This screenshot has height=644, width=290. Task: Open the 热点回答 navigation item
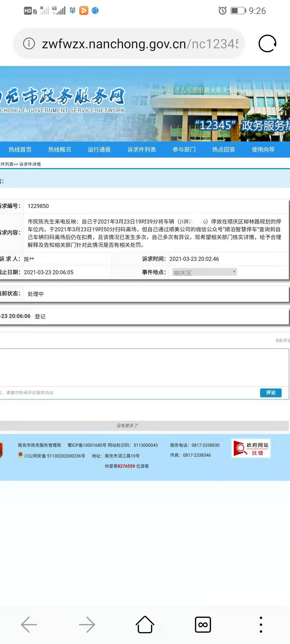tap(223, 149)
